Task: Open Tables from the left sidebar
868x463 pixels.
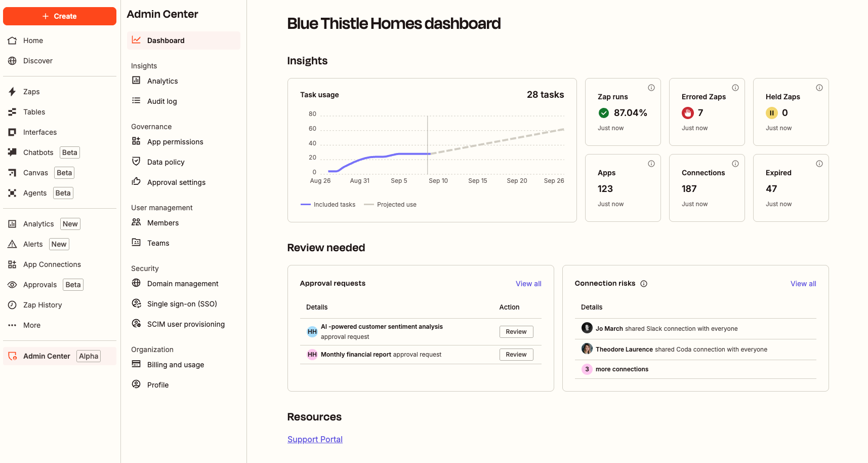Action: pyautogui.click(x=34, y=112)
